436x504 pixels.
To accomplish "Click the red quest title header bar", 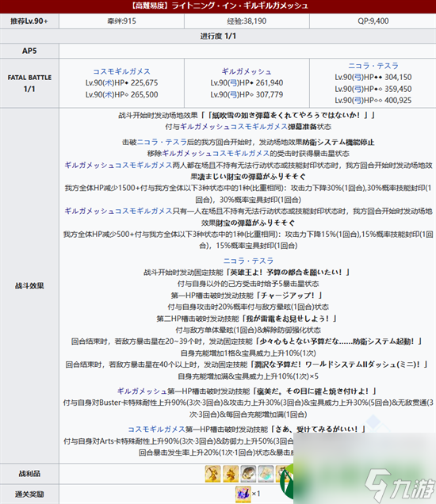I will click(x=218, y=6).
